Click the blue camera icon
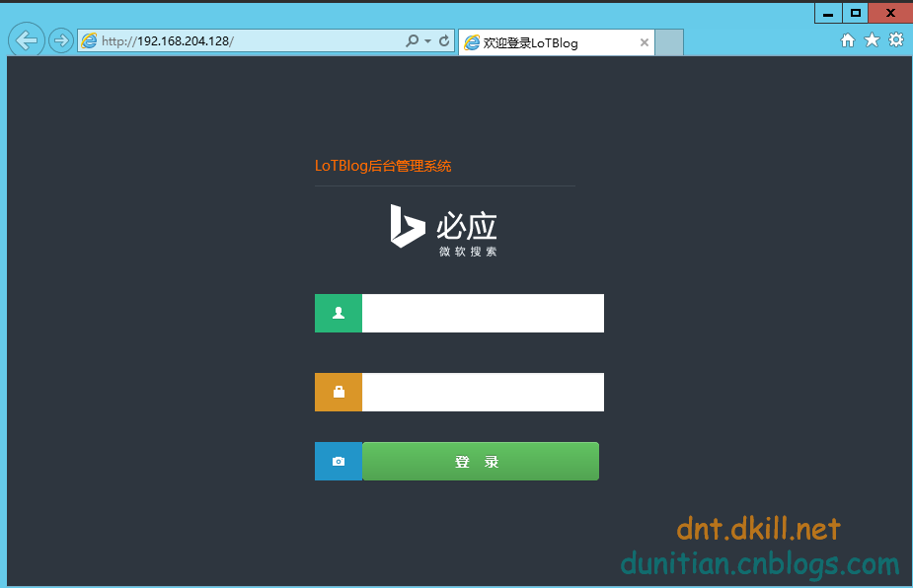The height and width of the screenshot is (588, 913). (x=339, y=461)
